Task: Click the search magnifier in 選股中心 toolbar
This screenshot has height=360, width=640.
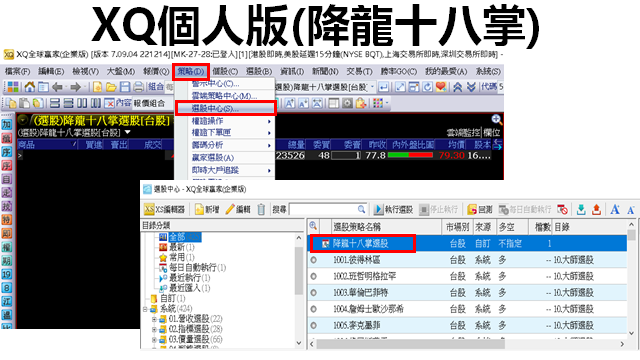Action: click(x=361, y=209)
